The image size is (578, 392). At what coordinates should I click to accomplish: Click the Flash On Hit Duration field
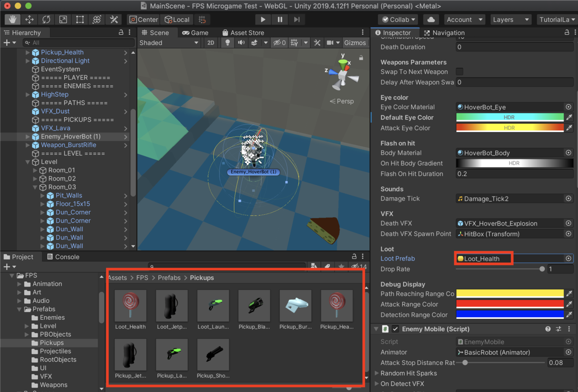[x=514, y=174]
